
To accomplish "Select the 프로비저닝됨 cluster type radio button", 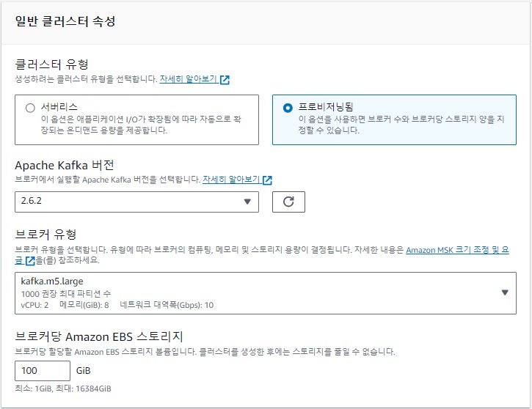I will (x=288, y=108).
